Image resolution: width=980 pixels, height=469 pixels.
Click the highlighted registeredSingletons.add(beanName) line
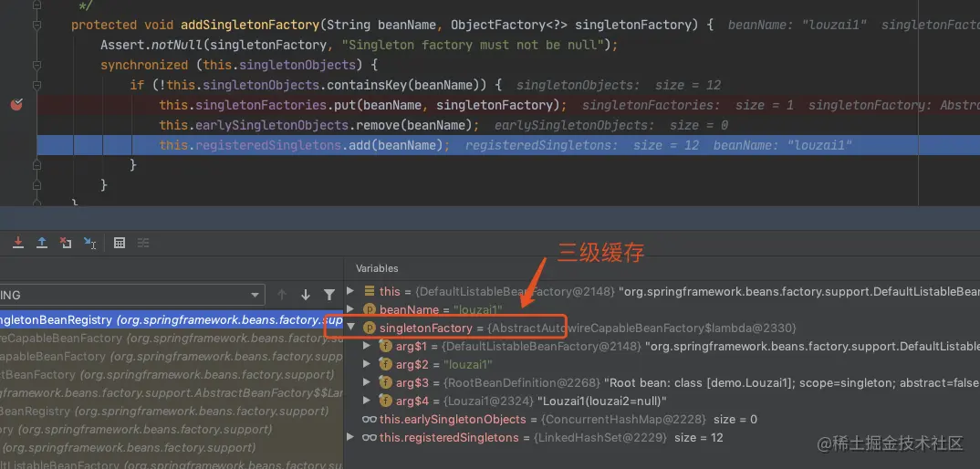click(508, 145)
